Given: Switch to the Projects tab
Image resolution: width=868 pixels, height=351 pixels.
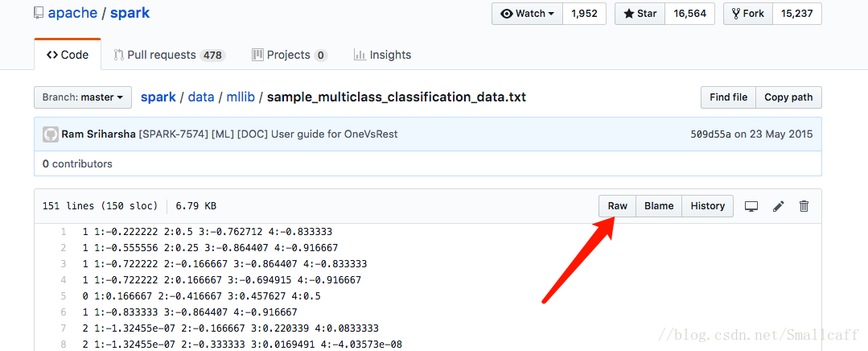Looking at the screenshot, I should click(290, 55).
